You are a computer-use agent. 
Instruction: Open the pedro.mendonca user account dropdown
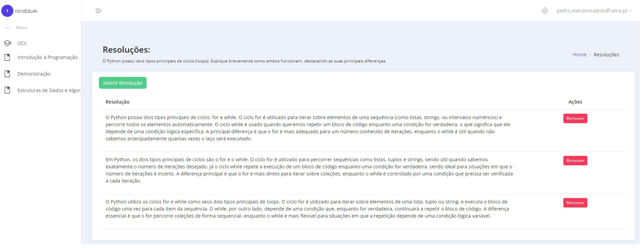[594, 11]
